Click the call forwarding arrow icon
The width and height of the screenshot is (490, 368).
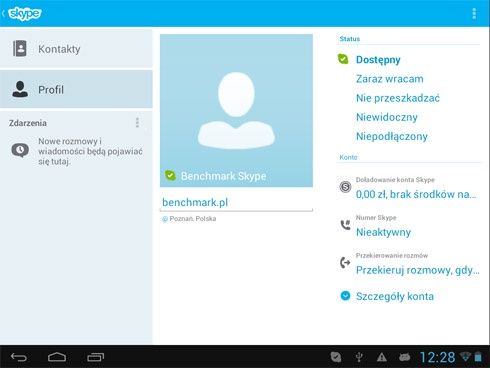coord(345,263)
